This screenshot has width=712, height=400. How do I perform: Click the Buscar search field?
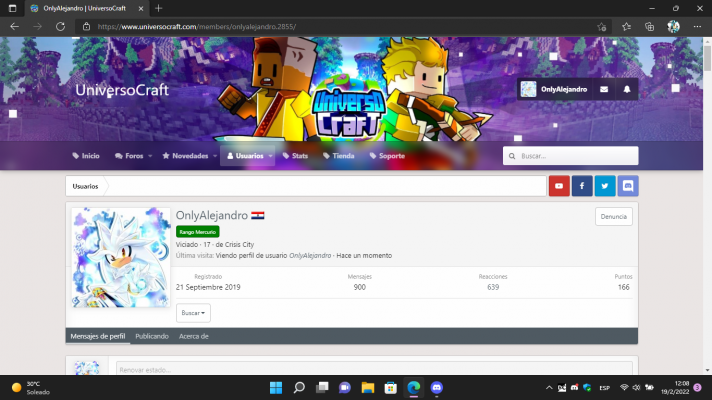(x=576, y=156)
